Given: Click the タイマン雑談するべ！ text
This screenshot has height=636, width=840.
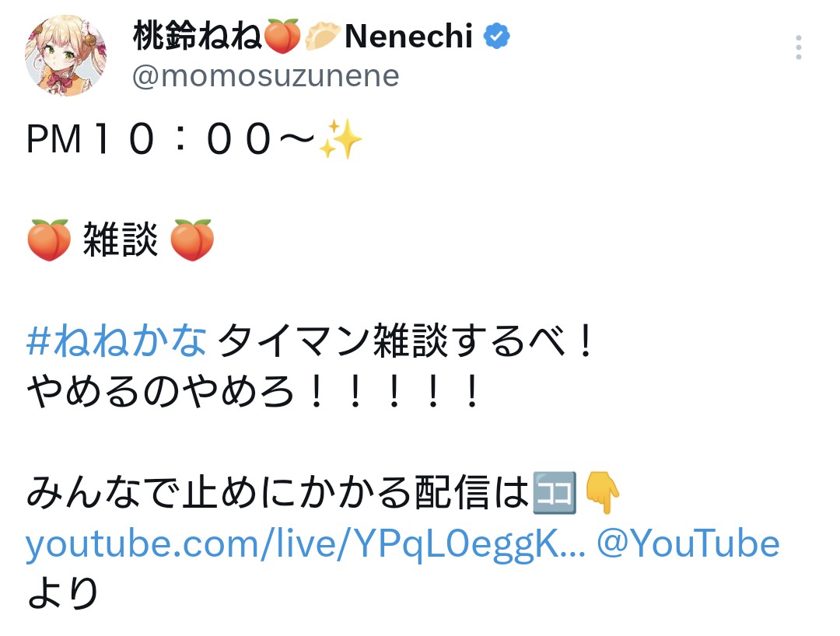Looking at the screenshot, I should click(406, 343).
